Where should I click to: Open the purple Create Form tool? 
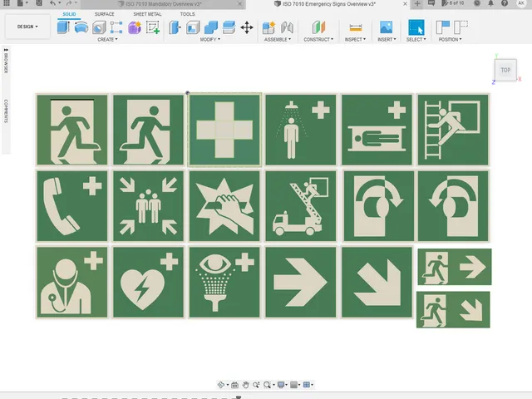pos(135,27)
